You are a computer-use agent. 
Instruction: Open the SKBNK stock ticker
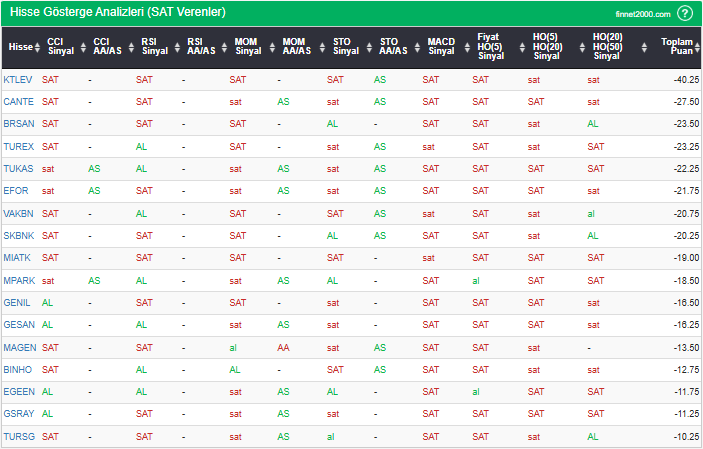click(19, 235)
